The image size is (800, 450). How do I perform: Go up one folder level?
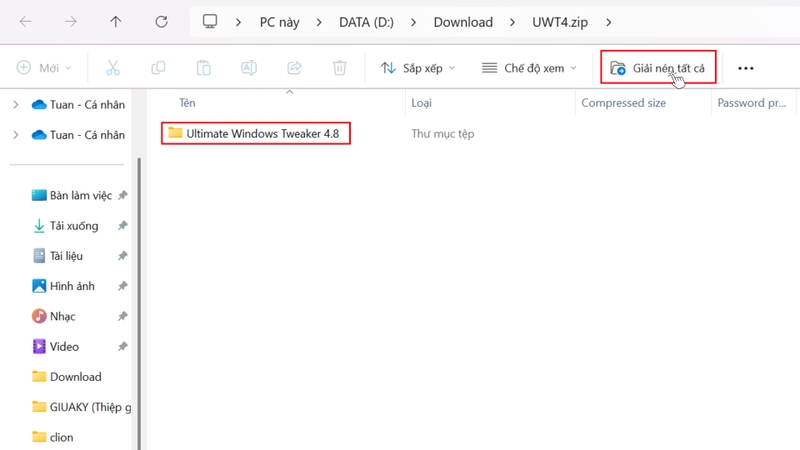[x=116, y=21]
